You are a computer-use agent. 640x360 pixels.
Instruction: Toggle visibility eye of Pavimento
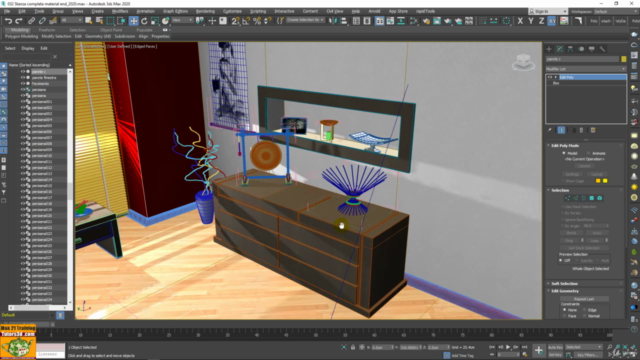[23, 84]
